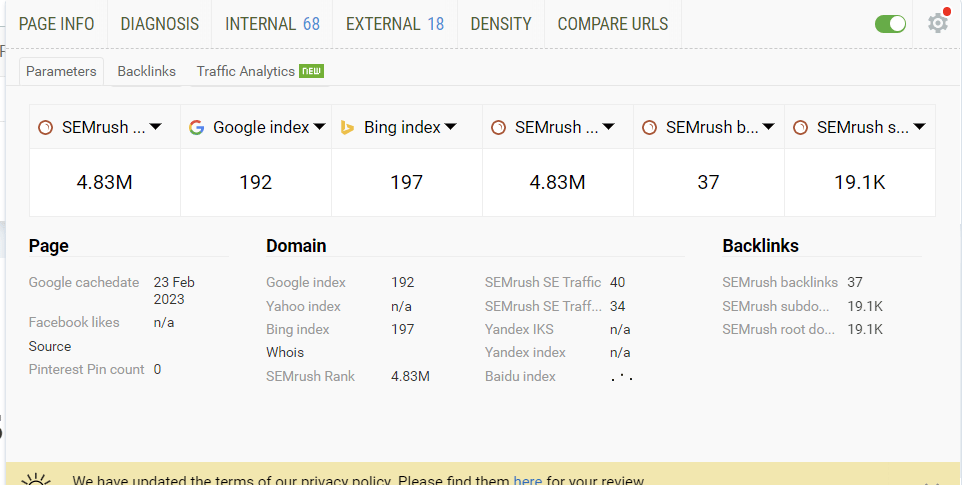Click the Bing logo icon
The height and width of the screenshot is (485, 962).
click(x=347, y=128)
